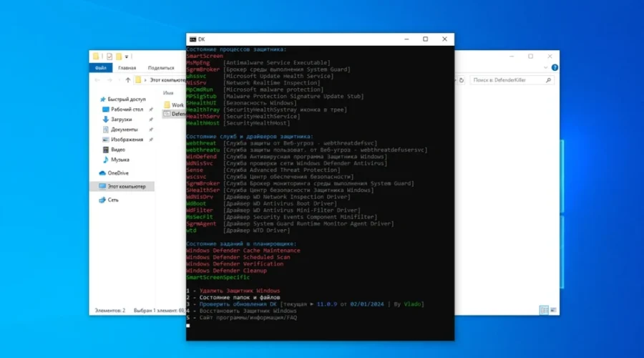Open the Файл (File) menu tab
The height and width of the screenshot is (358, 644).
pyautogui.click(x=99, y=68)
